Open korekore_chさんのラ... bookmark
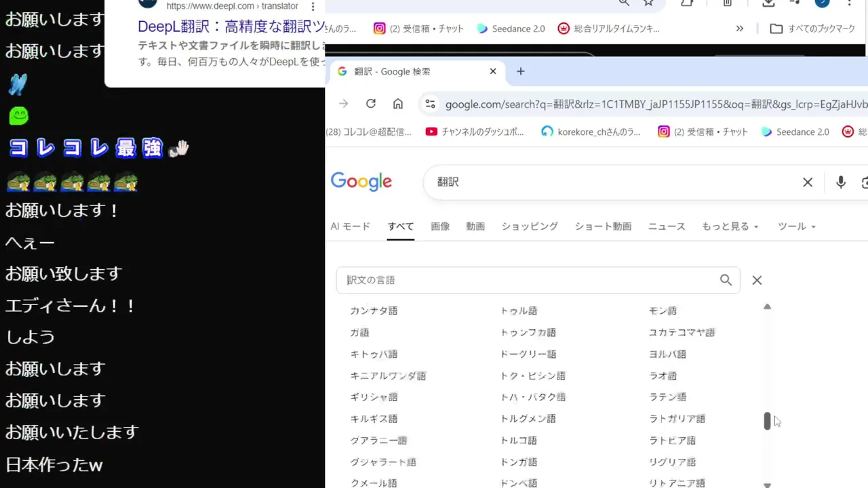This screenshot has height=488, width=868. (591, 132)
